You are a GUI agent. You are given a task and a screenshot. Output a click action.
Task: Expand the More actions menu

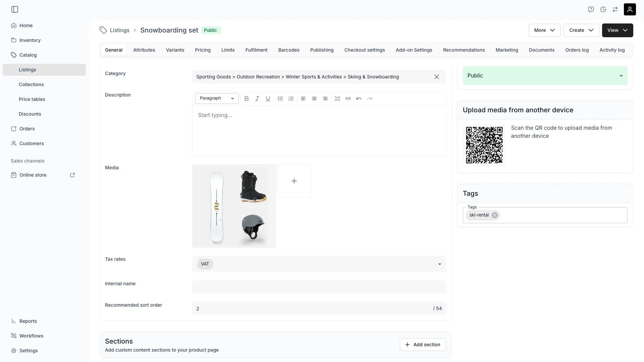[x=544, y=30]
